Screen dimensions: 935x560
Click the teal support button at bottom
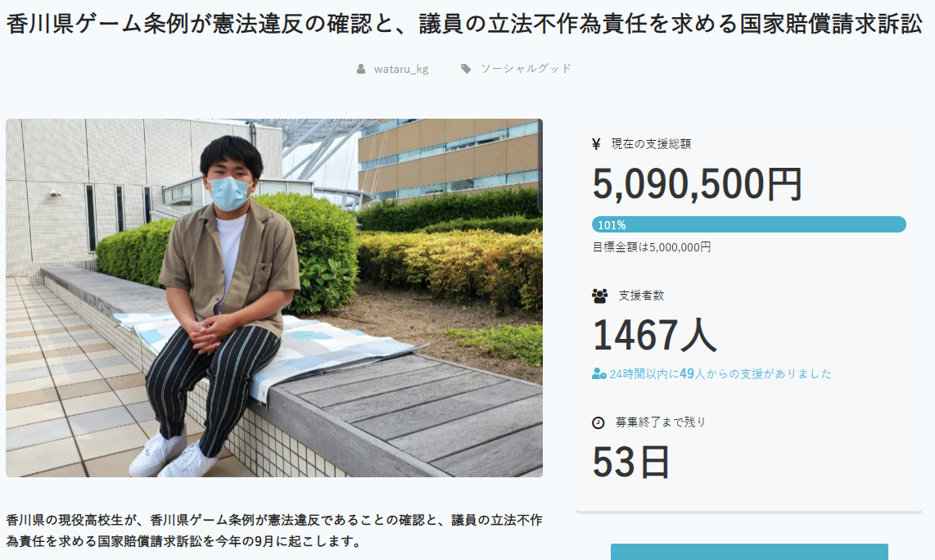pos(749,552)
